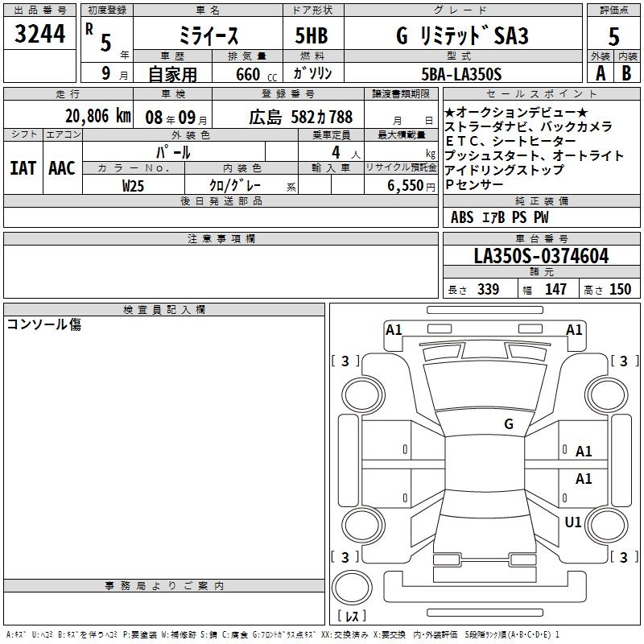This screenshot has height=644, width=644.
Task: Click the displacement value 660 cc
Action: tap(256, 74)
